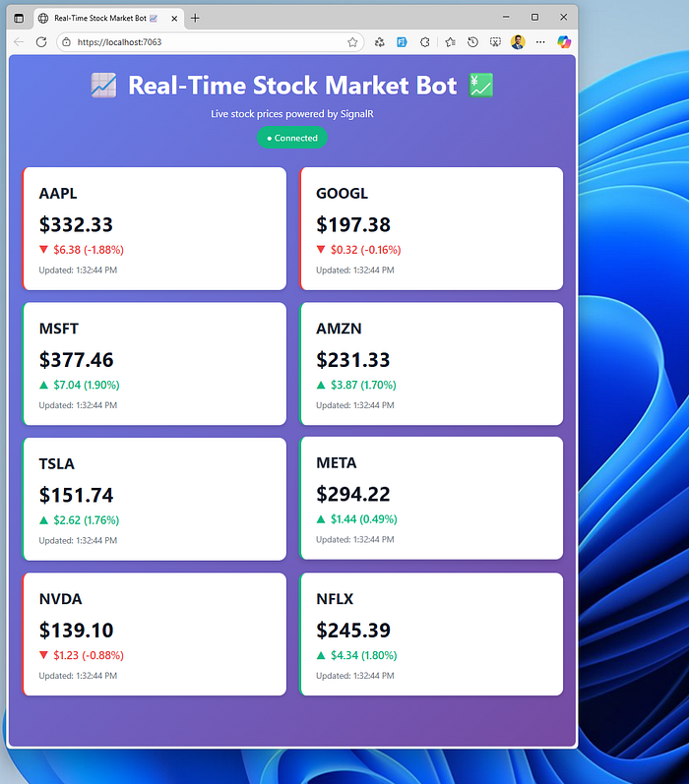The image size is (689, 784).
Task: Click the AAPL stock card
Action: click(154, 228)
